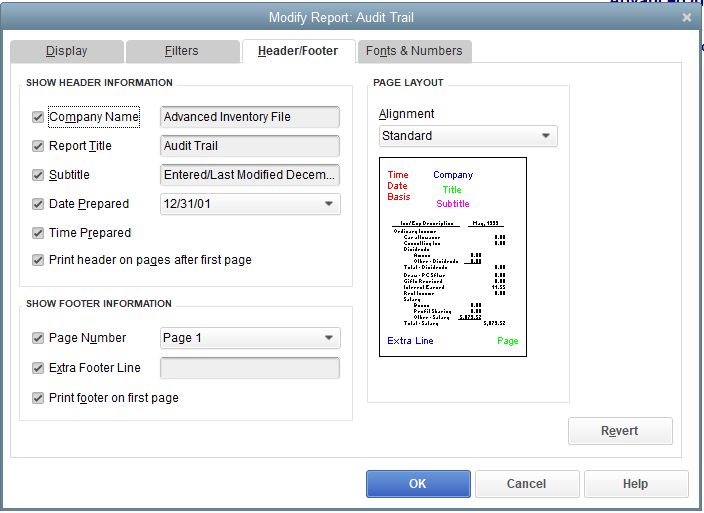Uncheck Time Prepared option
The image size is (704, 513).
coord(38,233)
